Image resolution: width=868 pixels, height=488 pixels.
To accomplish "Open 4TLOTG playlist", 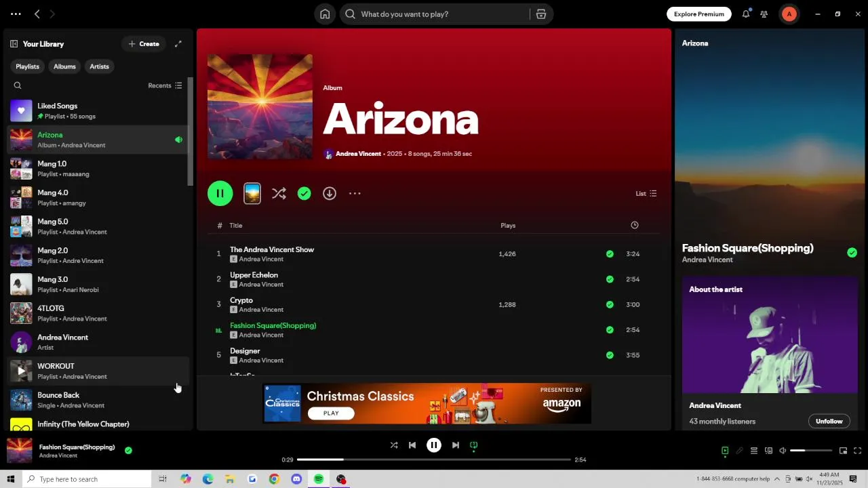I will pyautogui.click(x=98, y=313).
